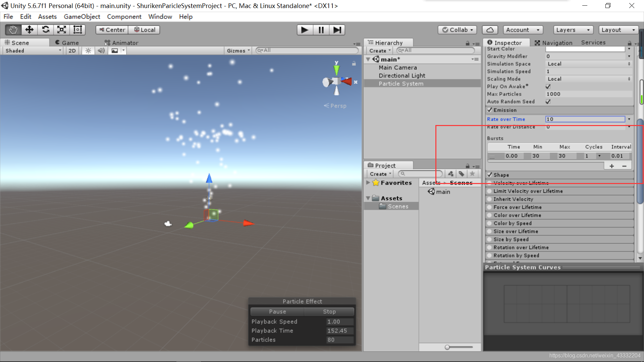Click the Start Color swatch
The width and height of the screenshot is (644, 362).
(586, 49)
